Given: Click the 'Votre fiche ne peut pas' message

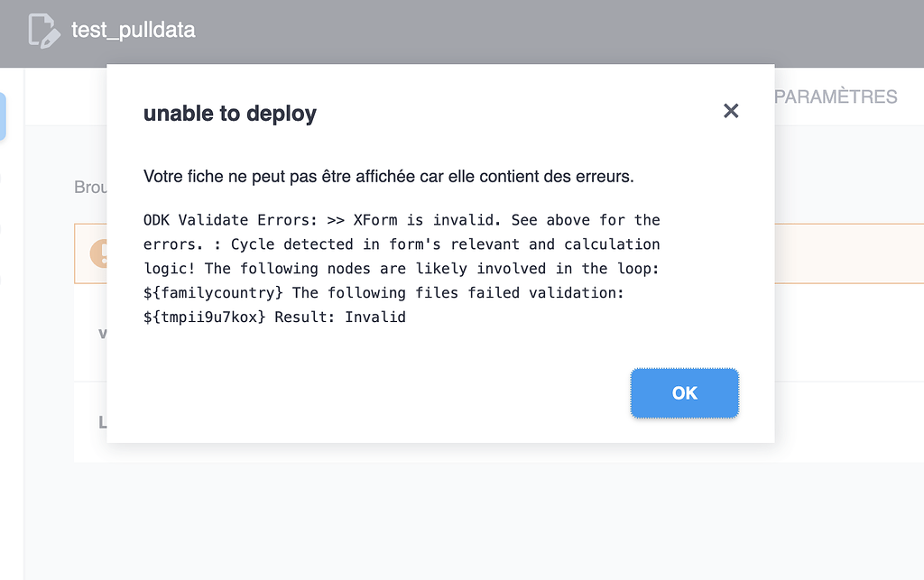Looking at the screenshot, I should coord(388,177).
